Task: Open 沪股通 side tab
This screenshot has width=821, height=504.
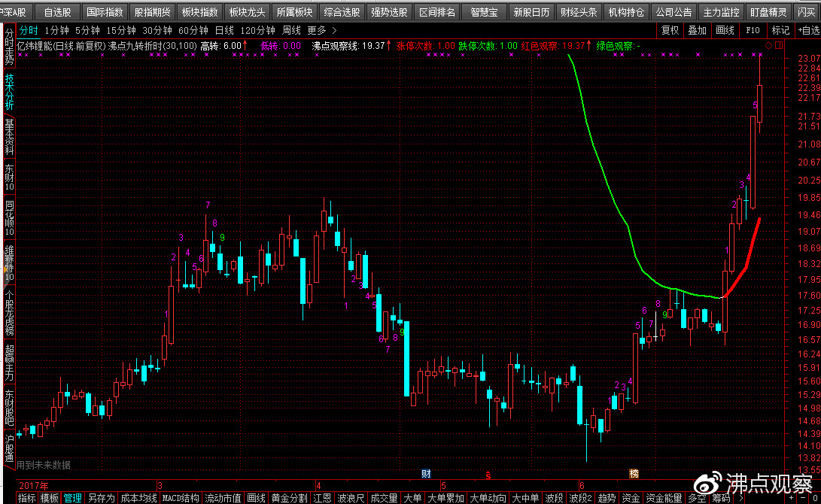Action: pos(9,448)
